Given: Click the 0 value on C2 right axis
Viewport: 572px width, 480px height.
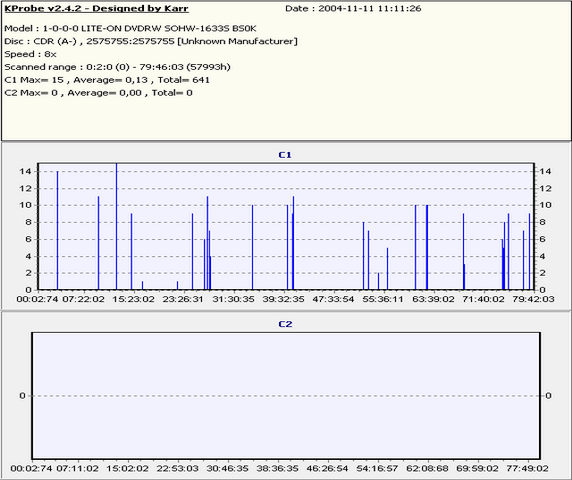Looking at the screenshot, I should [x=548, y=396].
